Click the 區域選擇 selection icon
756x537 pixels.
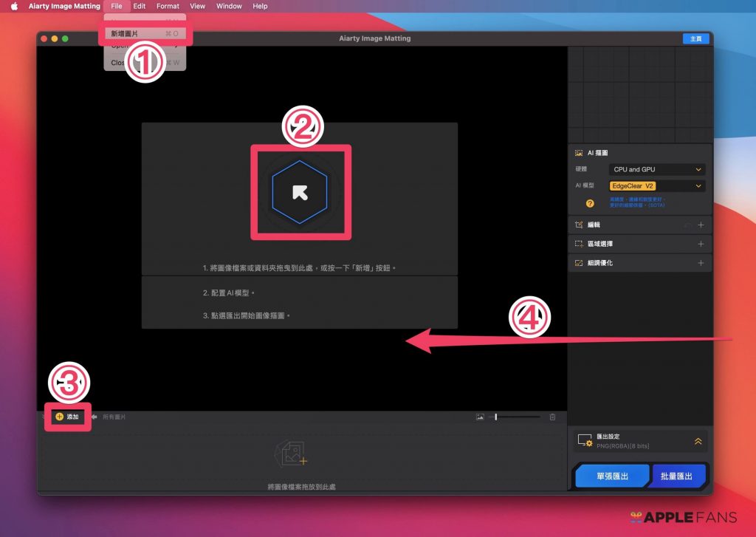(579, 244)
